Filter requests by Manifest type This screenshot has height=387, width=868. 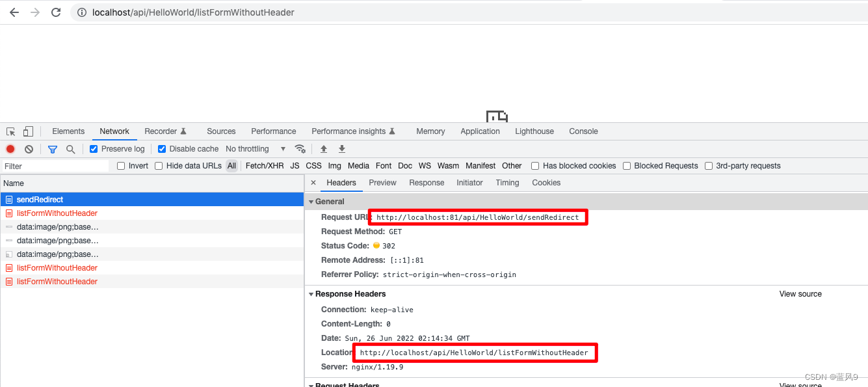coord(480,166)
